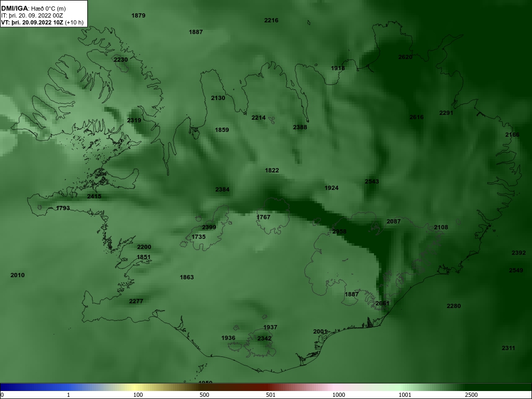This screenshot has width=532, height=399.
Task: Click the map value 2010
Action: coord(18,275)
